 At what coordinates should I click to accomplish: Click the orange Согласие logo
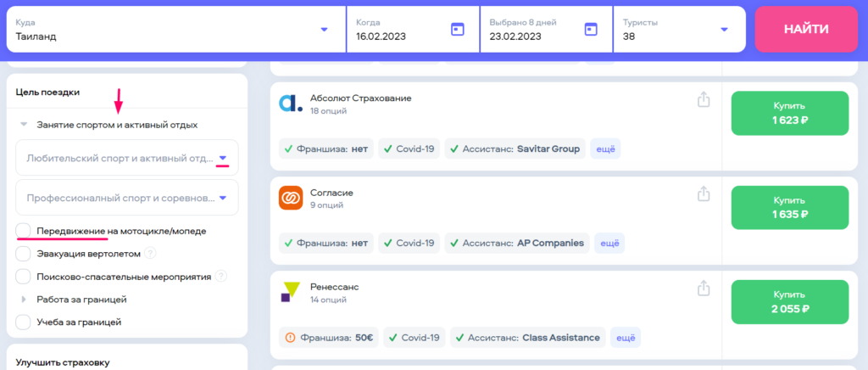coord(291,198)
